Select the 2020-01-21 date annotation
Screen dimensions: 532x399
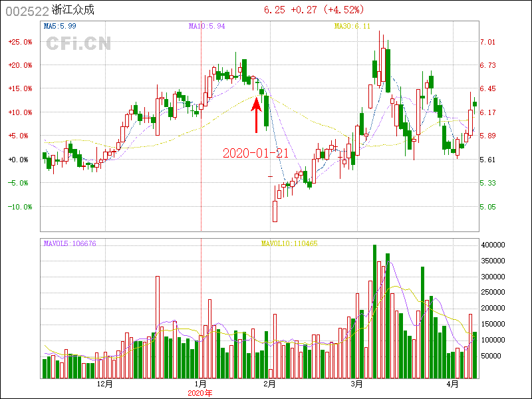[x=255, y=153]
